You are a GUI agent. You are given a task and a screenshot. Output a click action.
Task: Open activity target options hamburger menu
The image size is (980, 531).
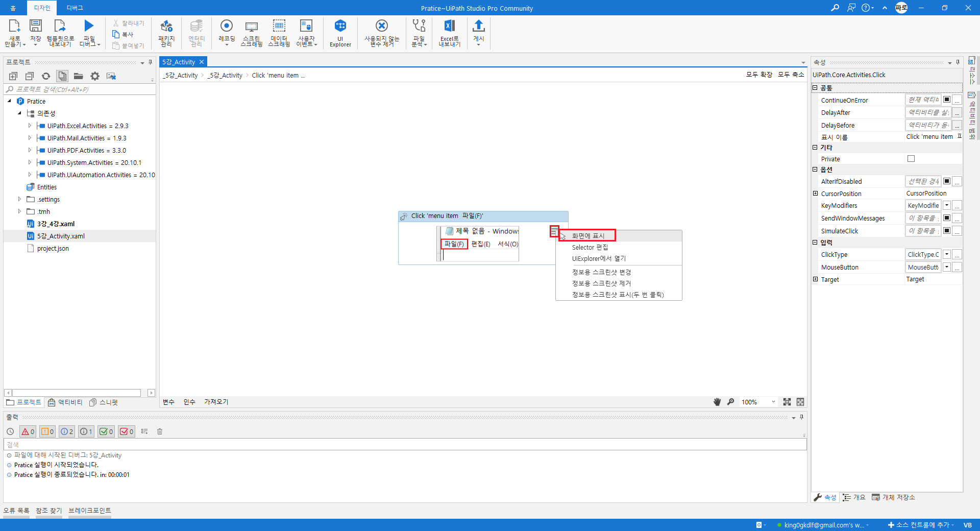554,231
